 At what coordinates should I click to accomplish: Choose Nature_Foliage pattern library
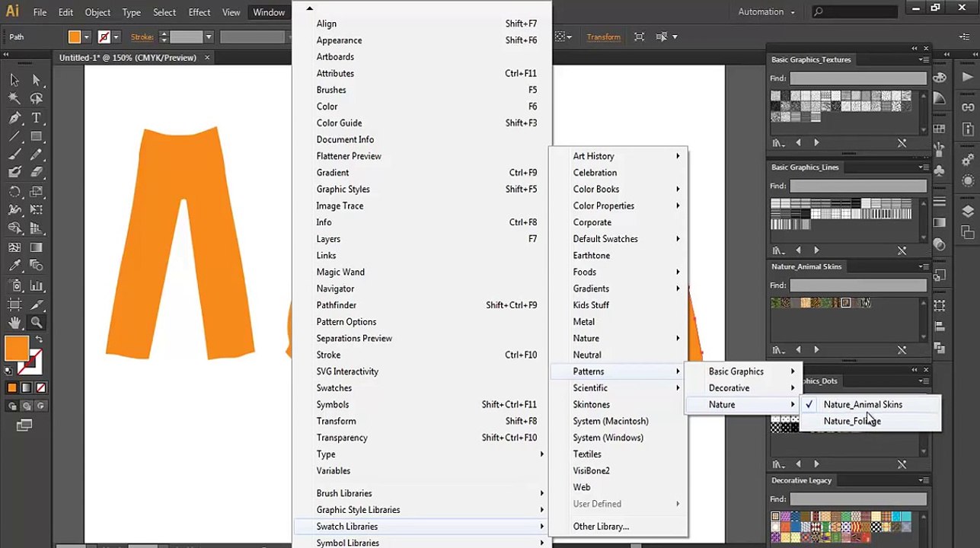[x=870, y=421]
